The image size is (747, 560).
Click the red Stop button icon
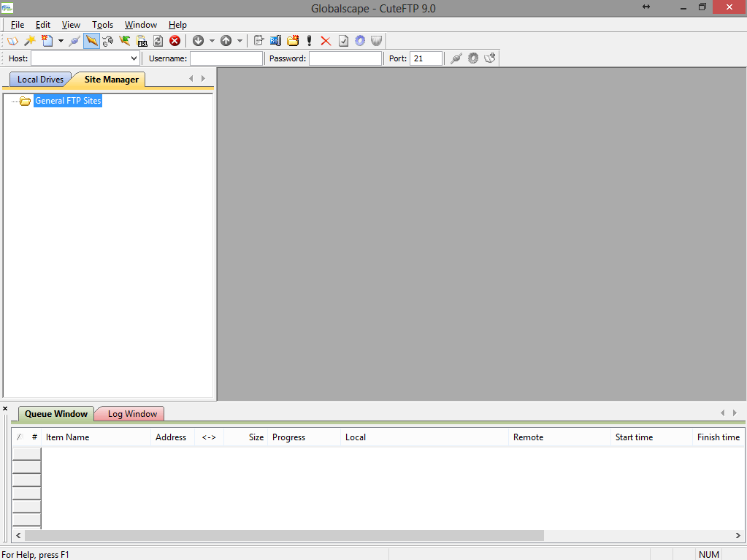tap(175, 41)
